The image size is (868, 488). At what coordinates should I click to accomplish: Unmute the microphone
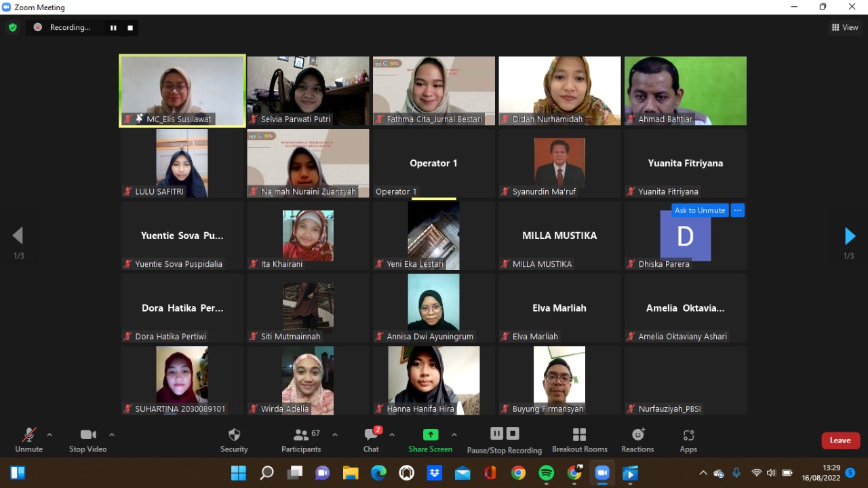pos(28,440)
